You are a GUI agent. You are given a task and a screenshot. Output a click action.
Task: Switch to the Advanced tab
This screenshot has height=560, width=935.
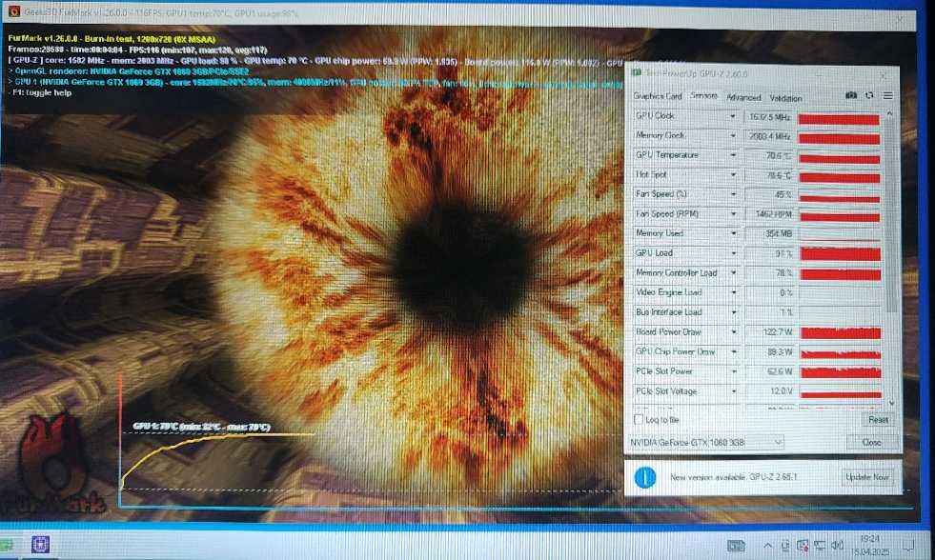743,97
